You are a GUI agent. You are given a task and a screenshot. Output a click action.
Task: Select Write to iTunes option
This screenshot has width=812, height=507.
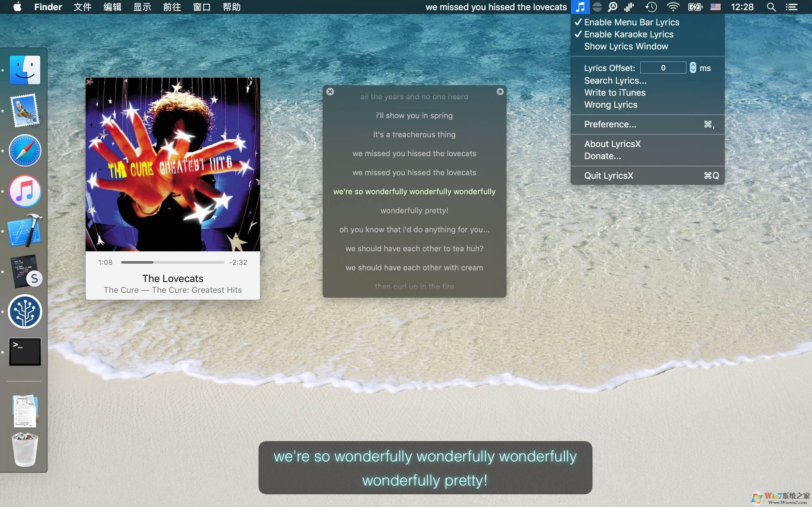coord(614,92)
